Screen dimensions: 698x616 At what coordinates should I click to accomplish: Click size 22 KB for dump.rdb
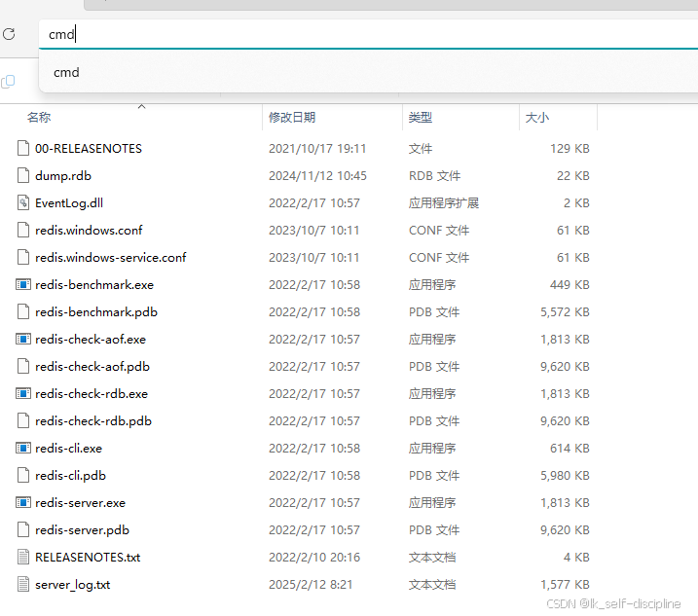pyautogui.click(x=573, y=176)
